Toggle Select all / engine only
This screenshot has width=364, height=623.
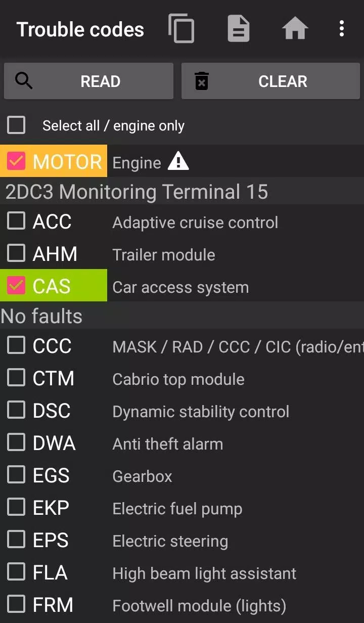(16, 125)
